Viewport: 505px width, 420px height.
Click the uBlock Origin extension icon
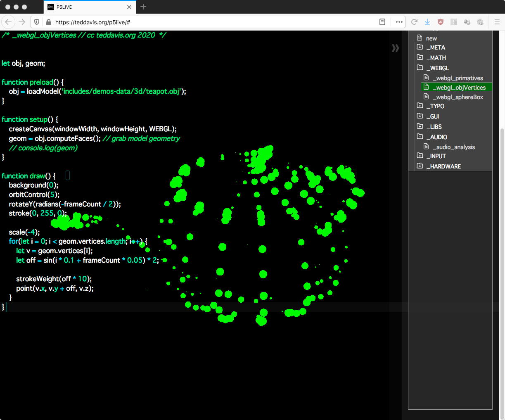(x=441, y=22)
